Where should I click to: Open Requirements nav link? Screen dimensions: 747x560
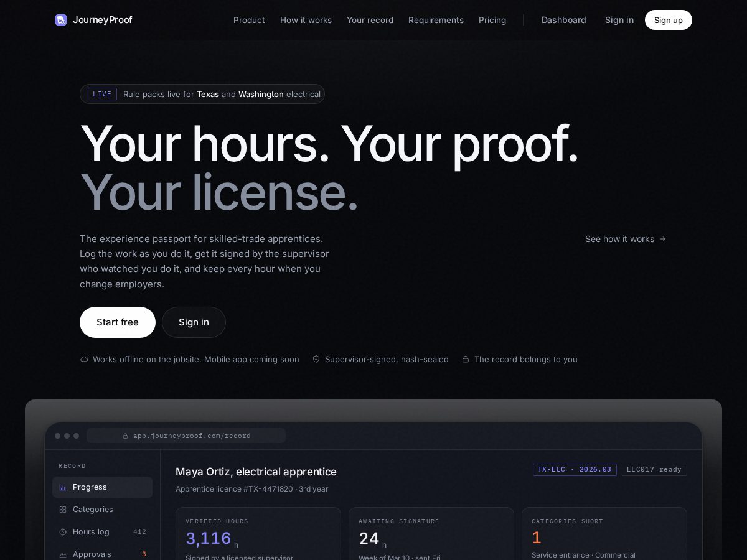pos(436,20)
